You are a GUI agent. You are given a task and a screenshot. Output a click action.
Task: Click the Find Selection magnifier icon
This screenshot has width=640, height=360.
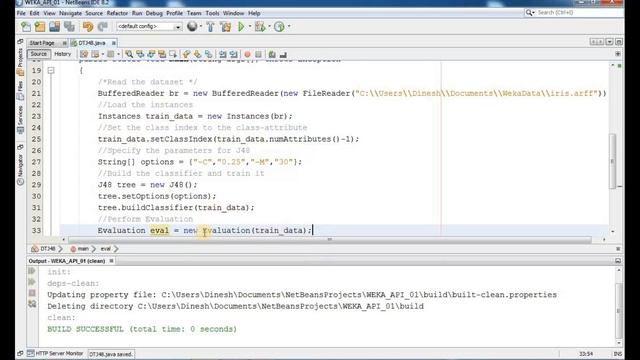(129, 54)
